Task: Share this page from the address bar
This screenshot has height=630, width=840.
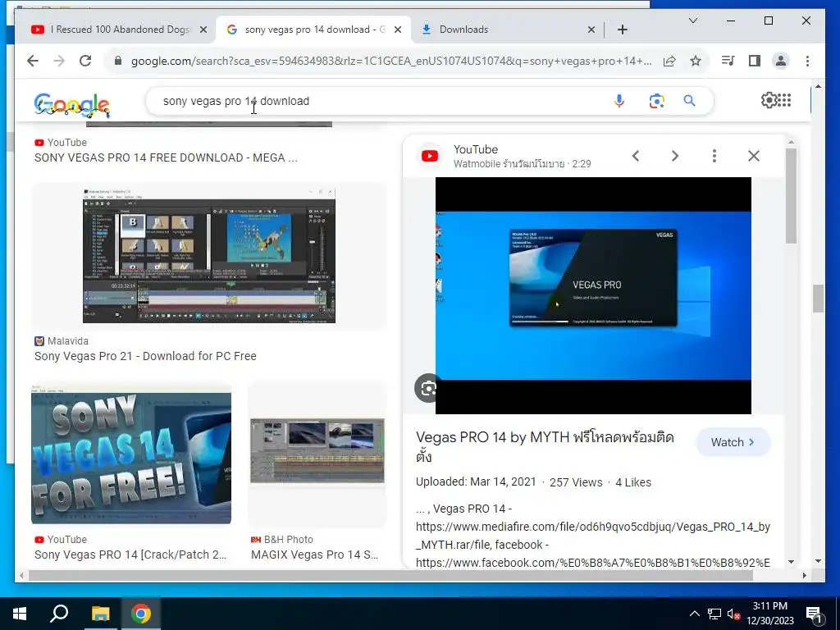Action: tap(669, 61)
